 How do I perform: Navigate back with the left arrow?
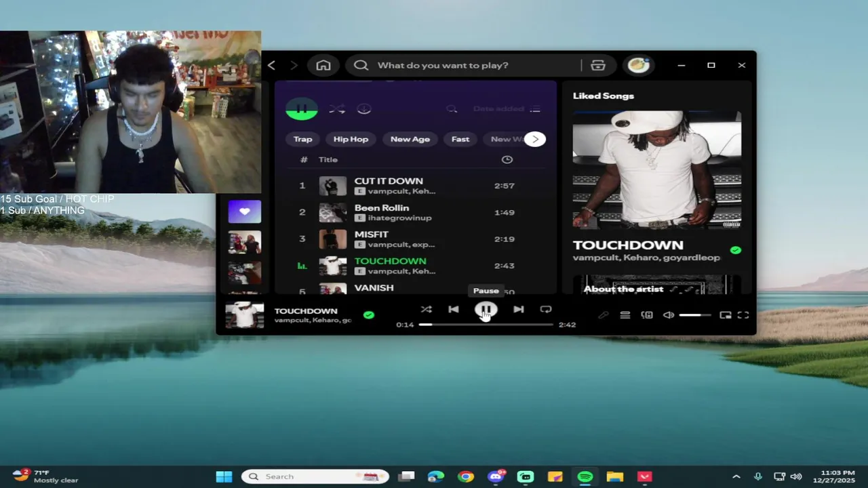pos(272,65)
